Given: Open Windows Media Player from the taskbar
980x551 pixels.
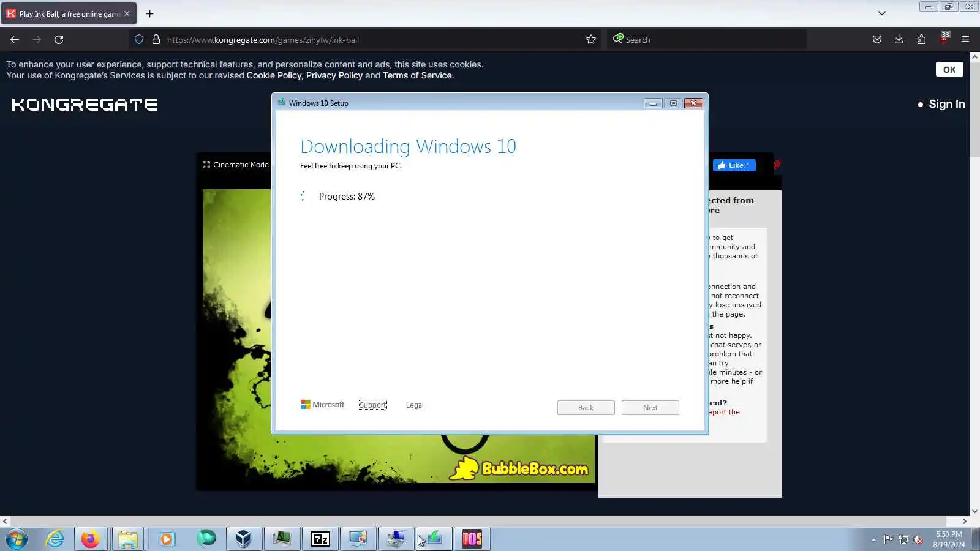Looking at the screenshot, I should click(167, 539).
